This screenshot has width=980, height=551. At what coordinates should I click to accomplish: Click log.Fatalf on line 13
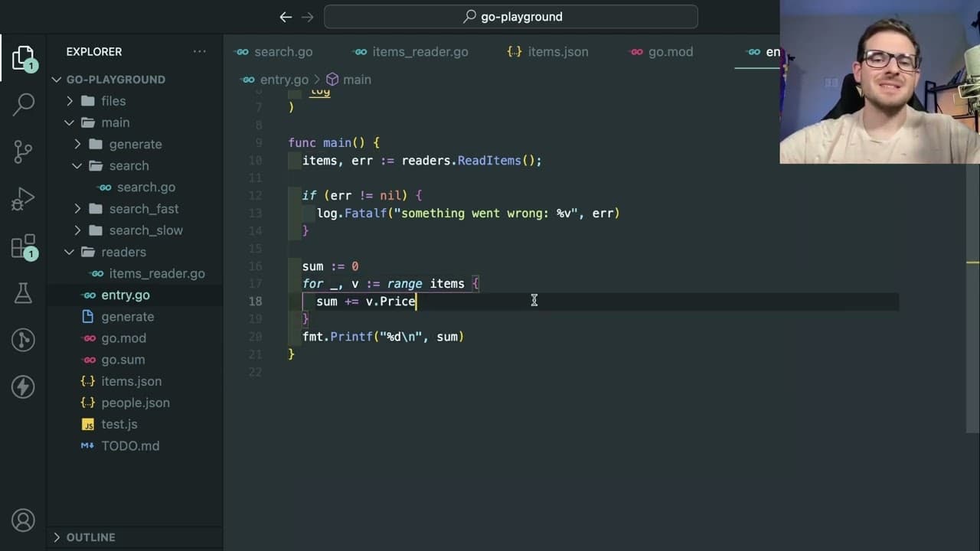pyautogui.click(x=352, y=214)
